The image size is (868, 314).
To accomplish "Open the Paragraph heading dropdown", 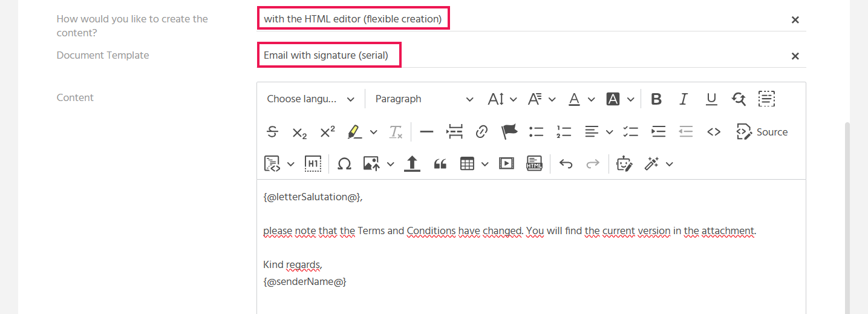I will tap(425, 99).
